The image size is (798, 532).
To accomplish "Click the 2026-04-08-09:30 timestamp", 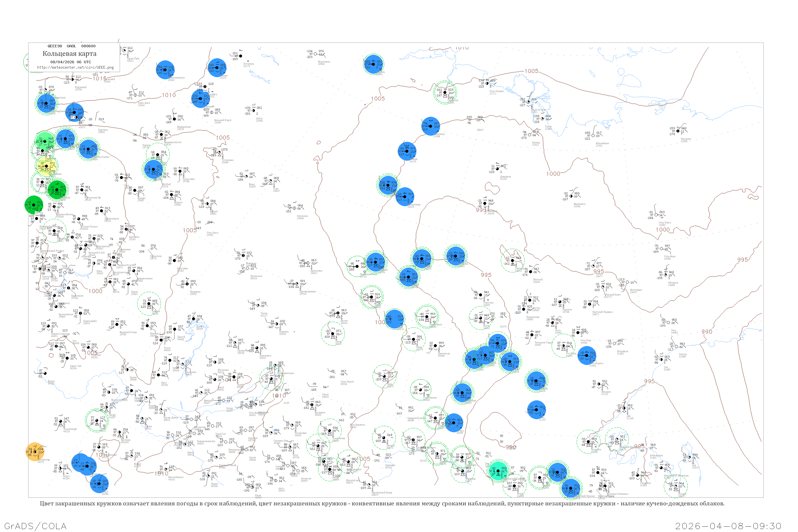I will [728, 526].
